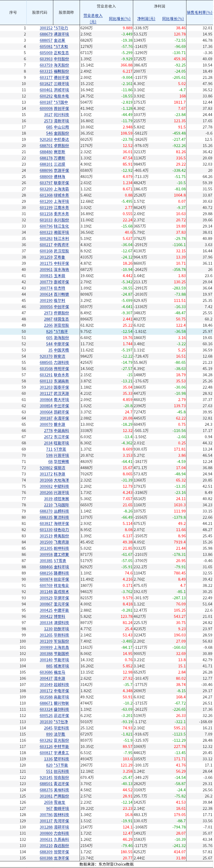214x868 pixels.
Task: Sort by 同比增长(%) under 净利润
Action: [173, 19]
